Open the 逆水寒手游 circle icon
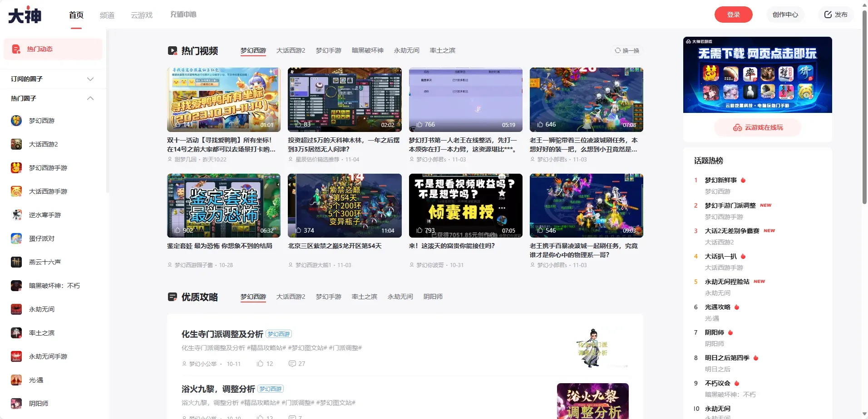The height and width of the screenshot is (419, 868). [x=16, y=215]
